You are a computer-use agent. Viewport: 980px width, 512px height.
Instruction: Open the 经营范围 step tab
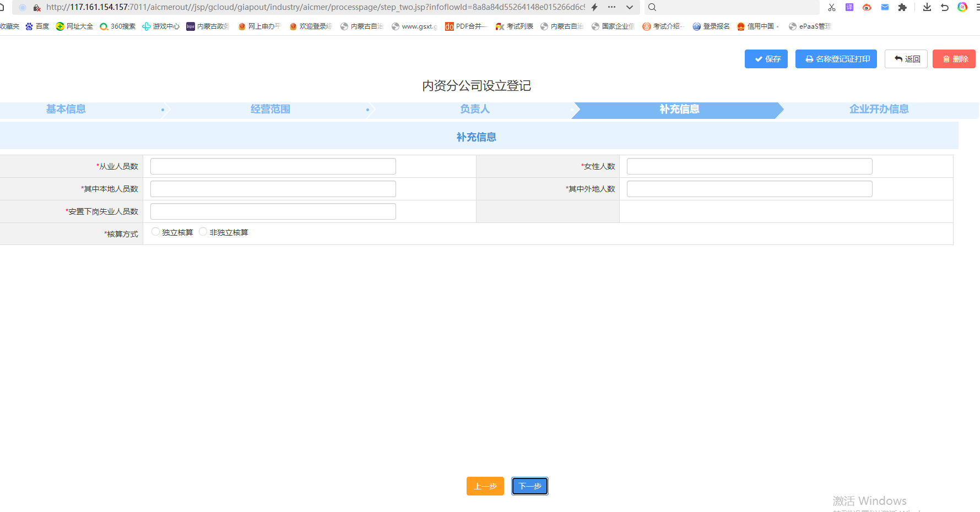coord(270,109)
